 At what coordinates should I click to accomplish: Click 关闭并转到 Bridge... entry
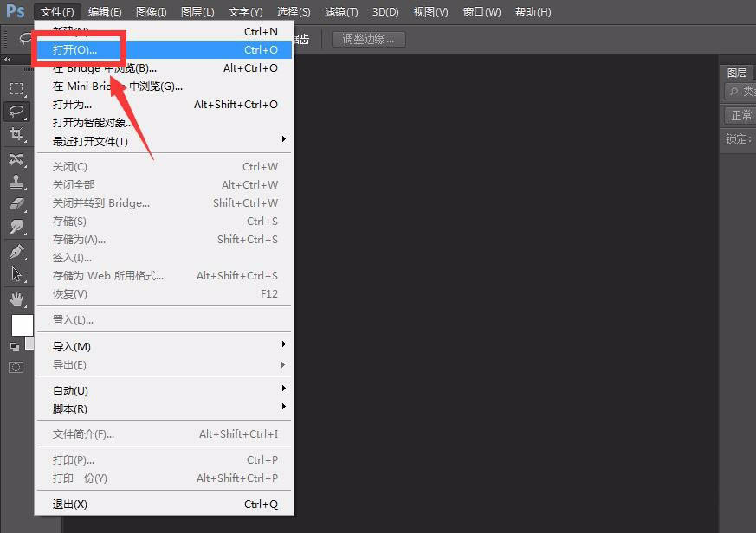click(x=165, y=203)
